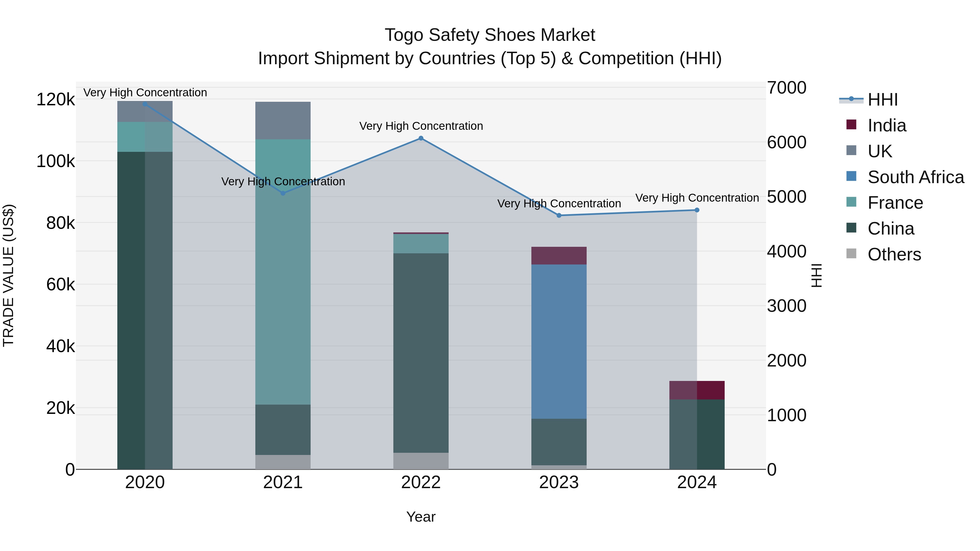980x551 pixels.
Task: Click the China segment of the 2022 bar
Action: [x=421, y=353]
